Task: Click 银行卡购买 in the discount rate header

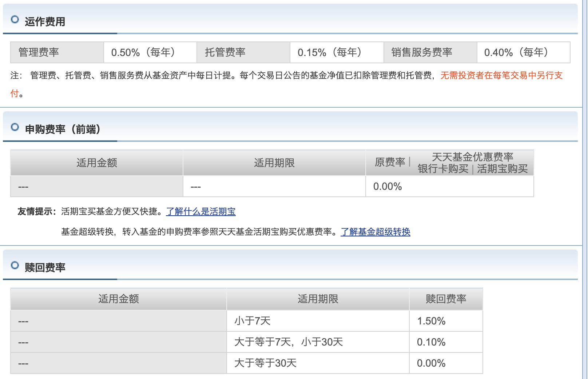Action: point(443,169)
